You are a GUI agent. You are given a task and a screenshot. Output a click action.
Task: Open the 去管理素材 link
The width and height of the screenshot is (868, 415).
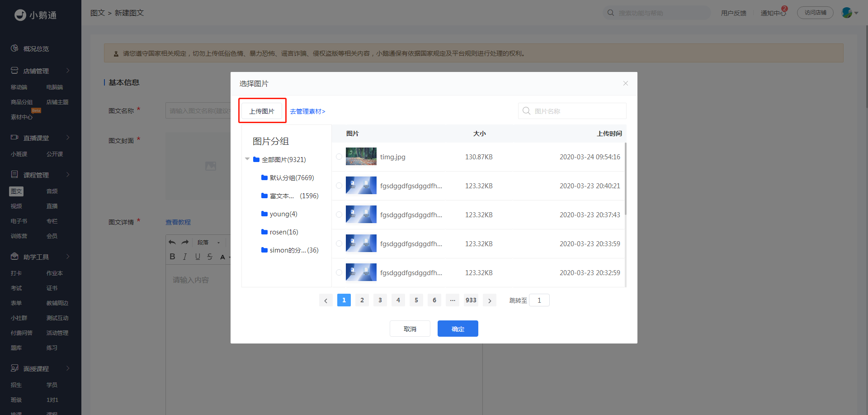coord(307,111)
